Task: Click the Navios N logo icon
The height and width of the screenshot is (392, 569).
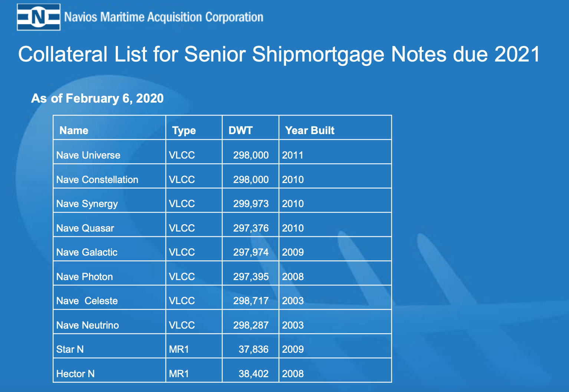Action: click(39, 17)
